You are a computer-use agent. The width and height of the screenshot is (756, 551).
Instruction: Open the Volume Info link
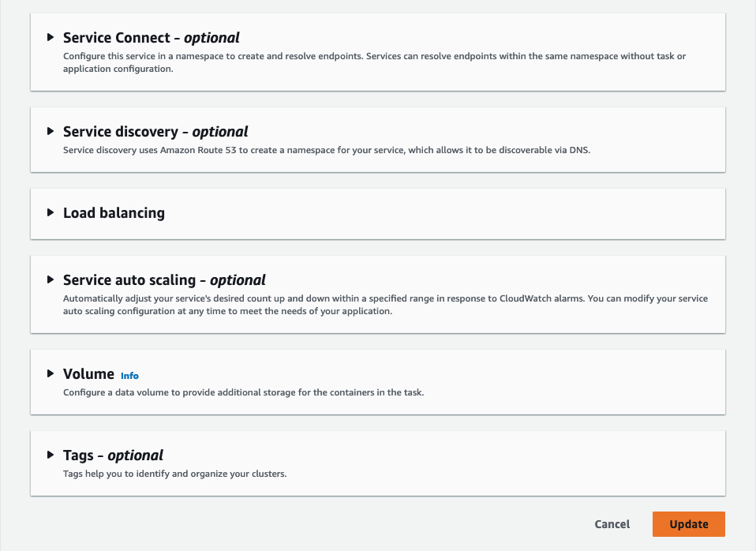(129, 376)
